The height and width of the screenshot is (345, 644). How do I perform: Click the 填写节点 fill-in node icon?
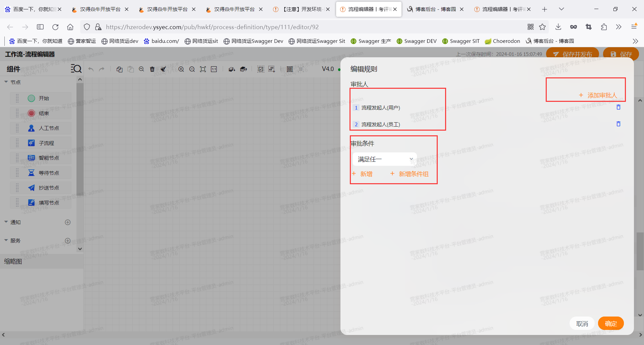pyautogui.click(x=31, y=203)
